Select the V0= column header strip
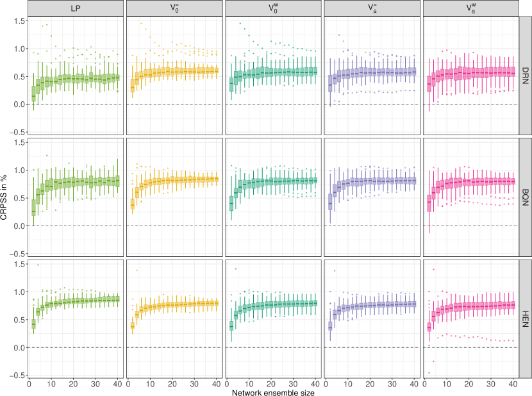 point(174,8)
